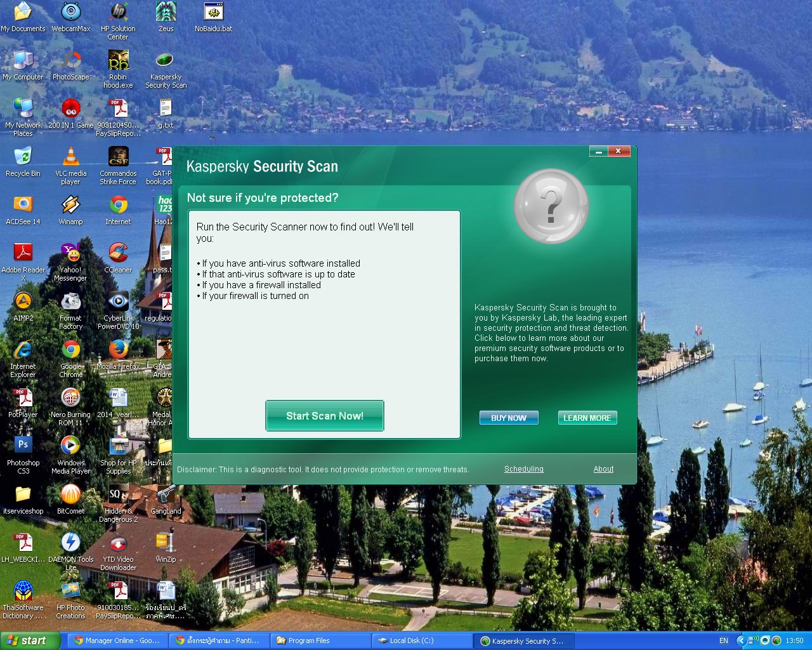Switch to the Pantip Chrome taskbar button
This screenshot has height=650, width=812.
tap(220, 640)
